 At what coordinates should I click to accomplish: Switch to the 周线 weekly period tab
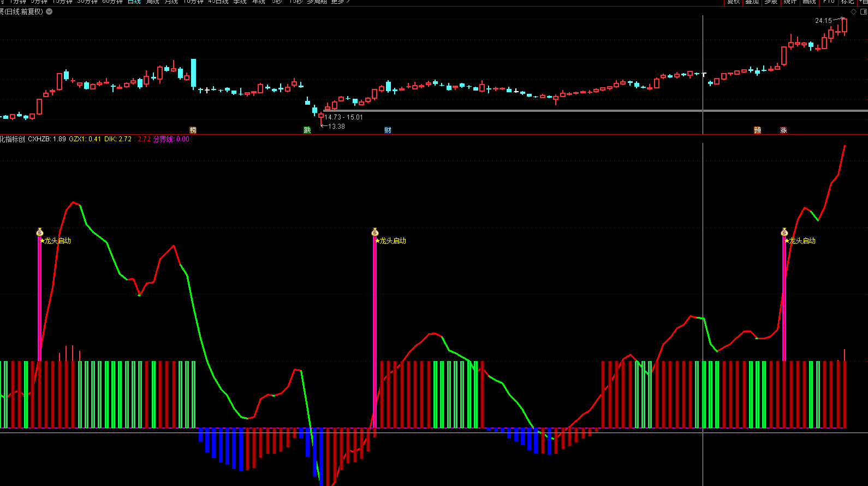tap(153, 2)
